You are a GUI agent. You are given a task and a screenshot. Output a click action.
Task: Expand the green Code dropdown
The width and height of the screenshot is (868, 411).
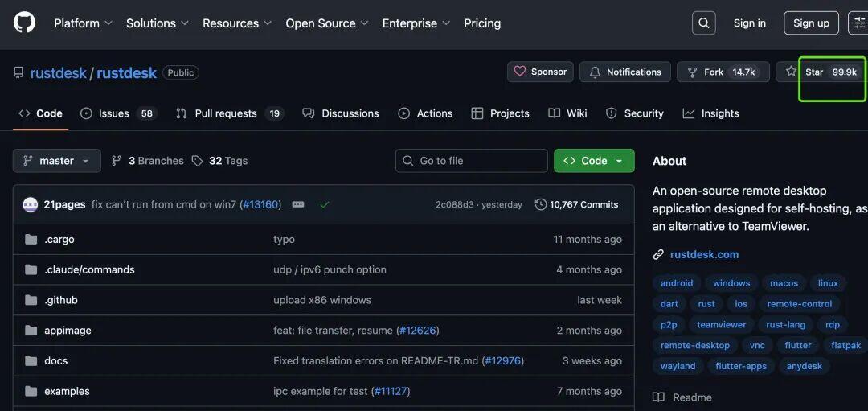(594, 161)
